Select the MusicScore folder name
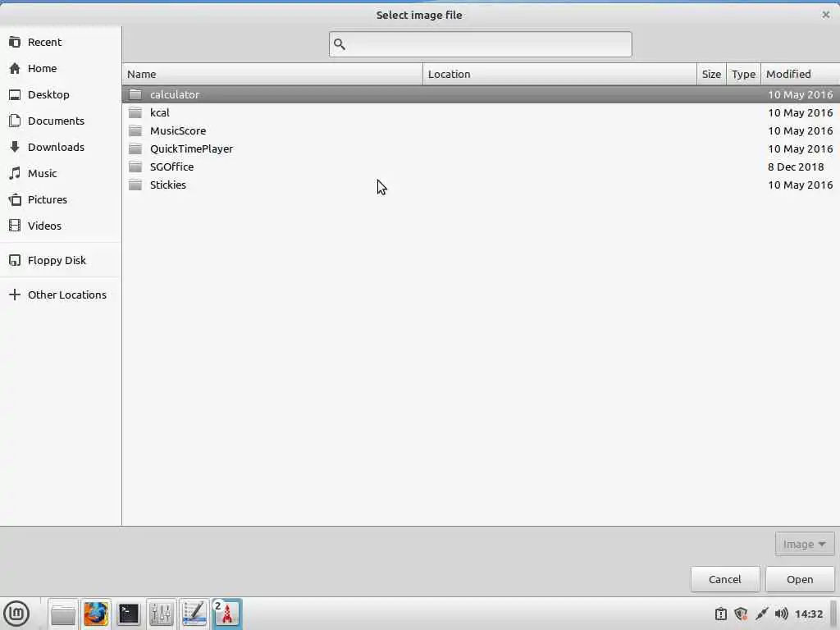 pos(178,130)
